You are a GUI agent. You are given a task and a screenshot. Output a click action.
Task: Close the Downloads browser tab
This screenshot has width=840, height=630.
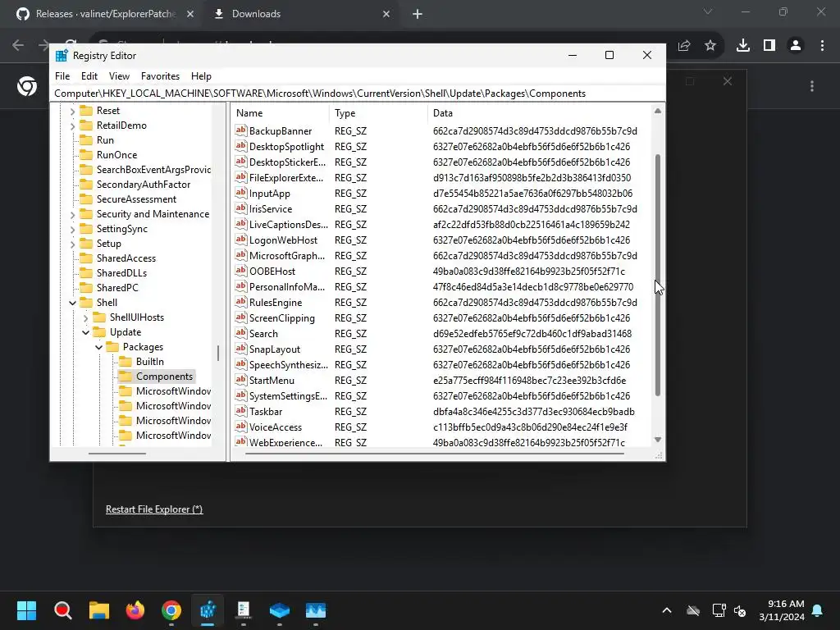[x=386, y=14]
